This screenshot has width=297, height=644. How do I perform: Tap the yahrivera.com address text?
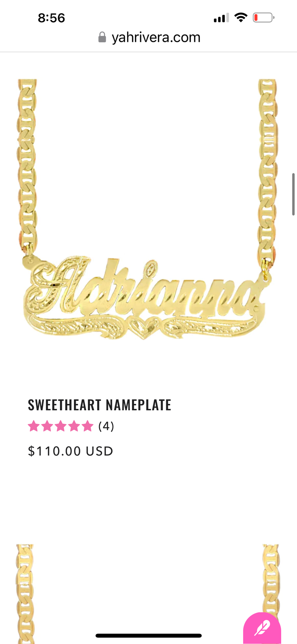pyautogui.click(x=156, y=37)
